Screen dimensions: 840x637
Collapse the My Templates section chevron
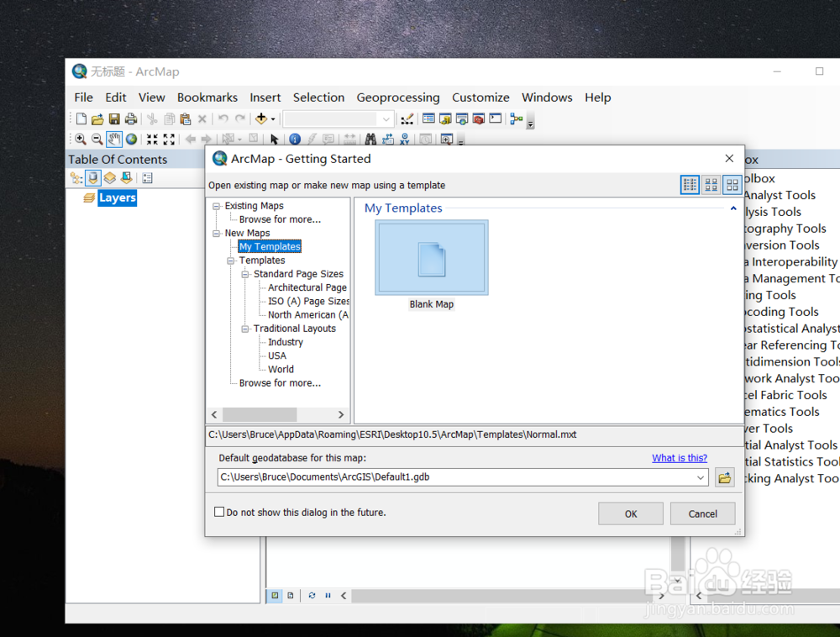[x=732, y=208]
